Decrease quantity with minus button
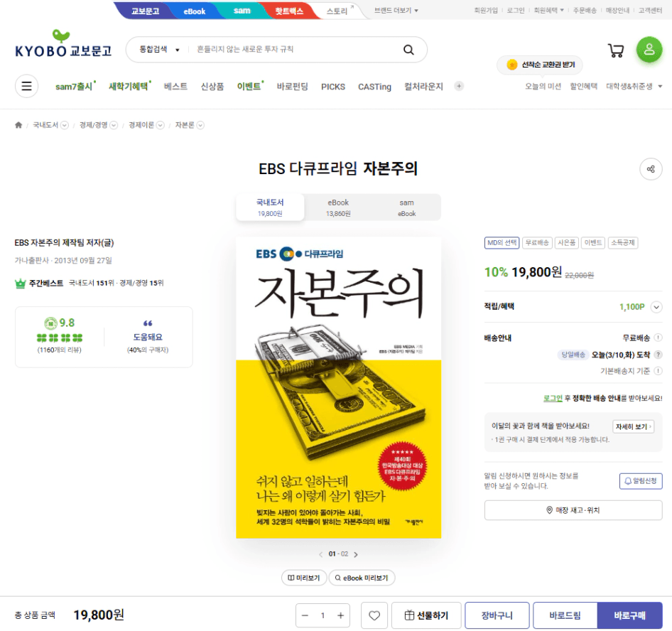The height and width of the screenshot is (631, 672). coord(305,615)
